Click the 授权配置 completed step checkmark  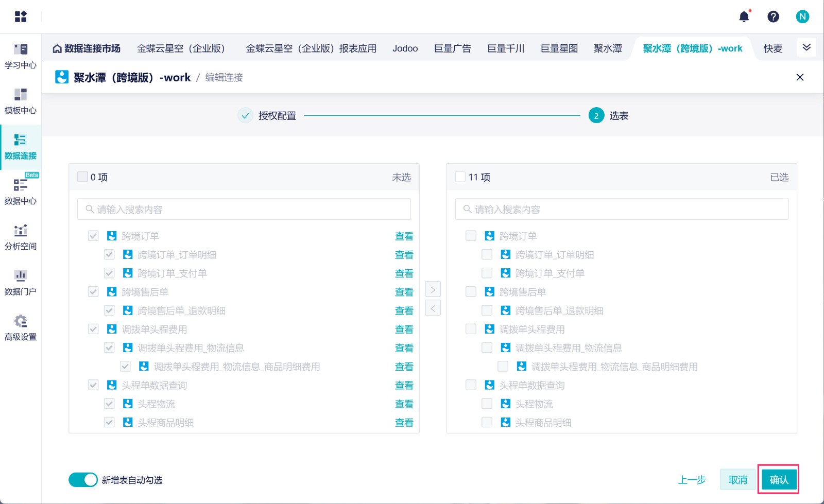246,116
